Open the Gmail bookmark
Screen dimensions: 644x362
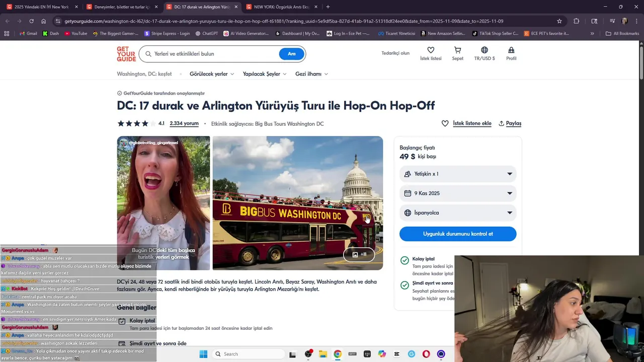click(x=28, y=33)
